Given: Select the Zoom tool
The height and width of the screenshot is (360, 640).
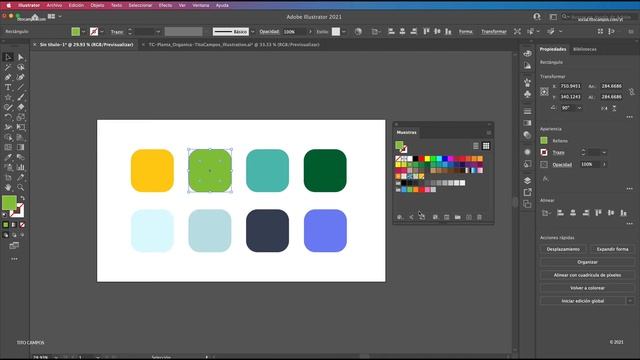Looking at the screenshot, I should pos(20,187).
